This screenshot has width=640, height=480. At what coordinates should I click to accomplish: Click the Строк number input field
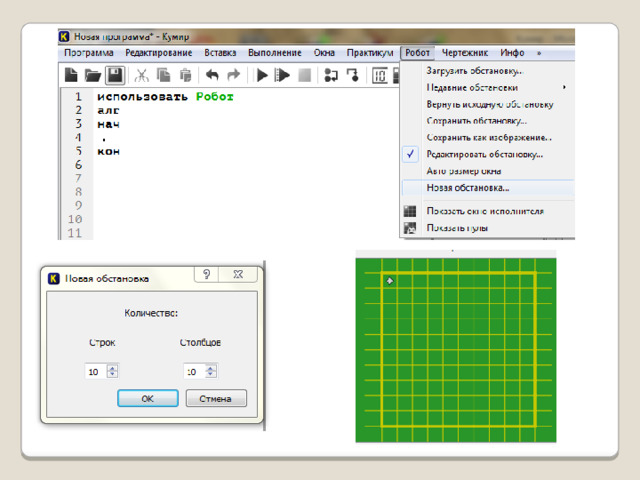pos(94,371)
